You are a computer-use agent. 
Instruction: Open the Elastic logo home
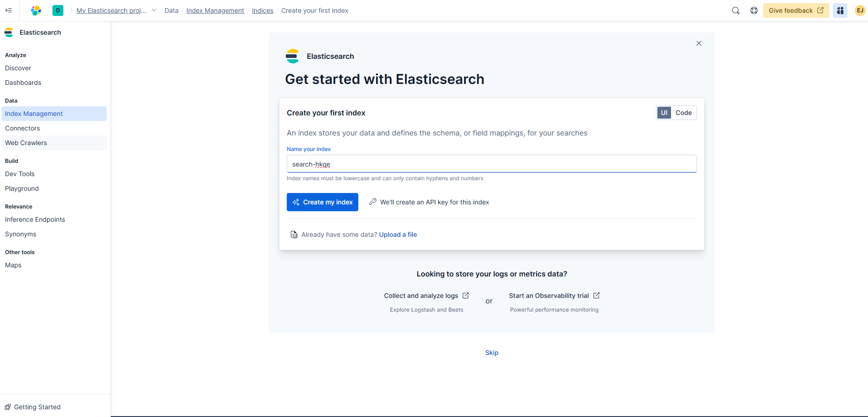(36, 10)
